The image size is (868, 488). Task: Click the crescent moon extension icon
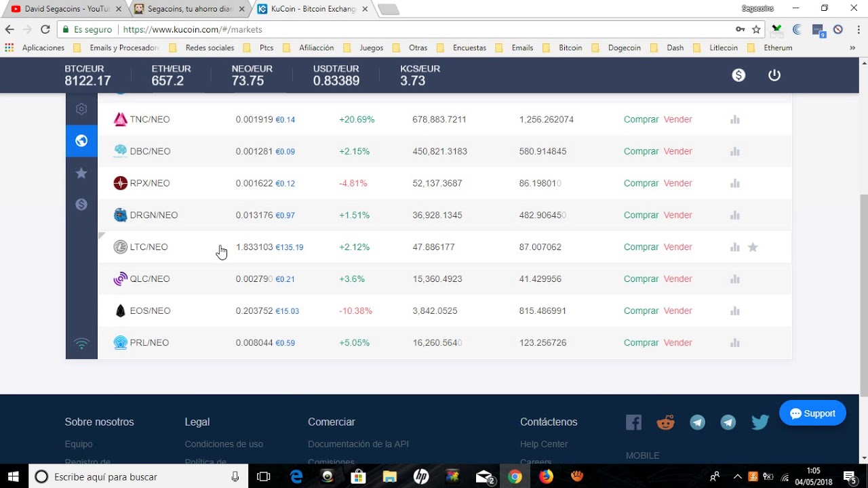tap(797, 29)
